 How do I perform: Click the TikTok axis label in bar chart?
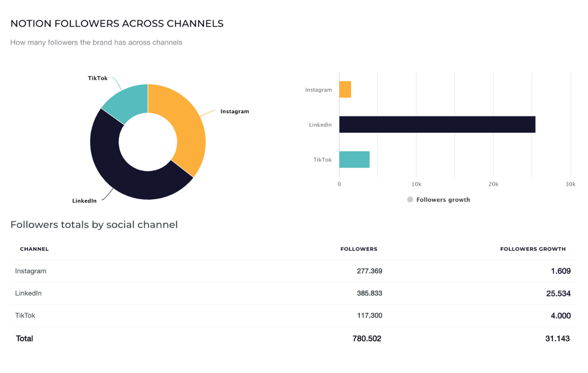[x=322, y=159]
